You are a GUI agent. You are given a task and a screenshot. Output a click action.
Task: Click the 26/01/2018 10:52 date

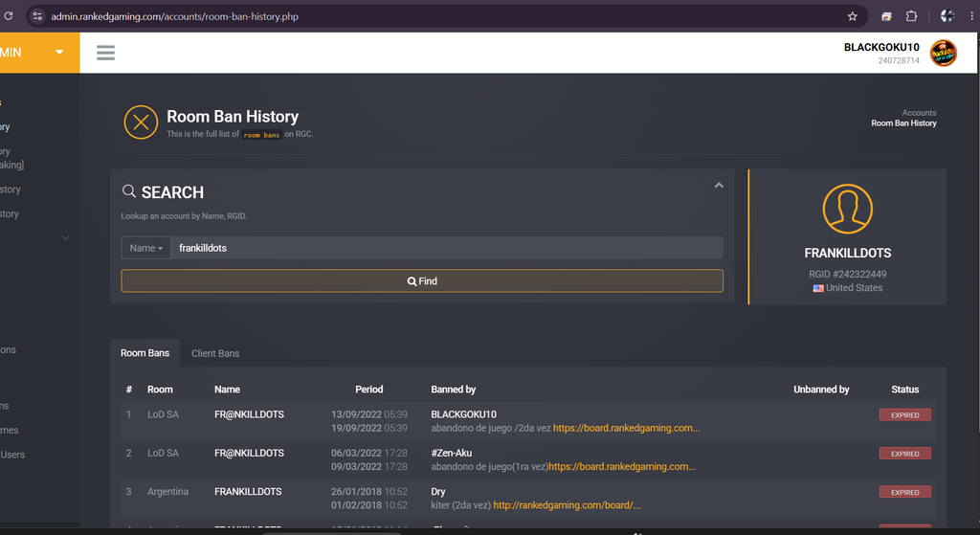point(368,492)
